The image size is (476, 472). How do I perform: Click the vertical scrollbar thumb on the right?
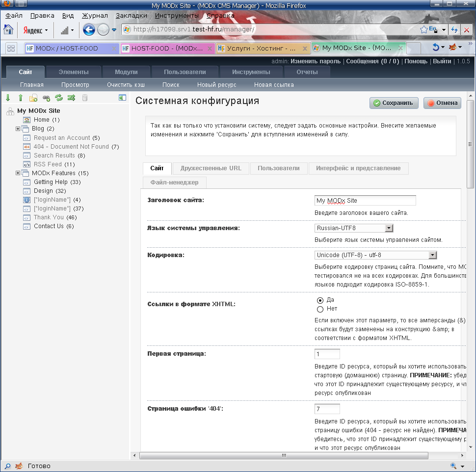(x=470, y=144)
